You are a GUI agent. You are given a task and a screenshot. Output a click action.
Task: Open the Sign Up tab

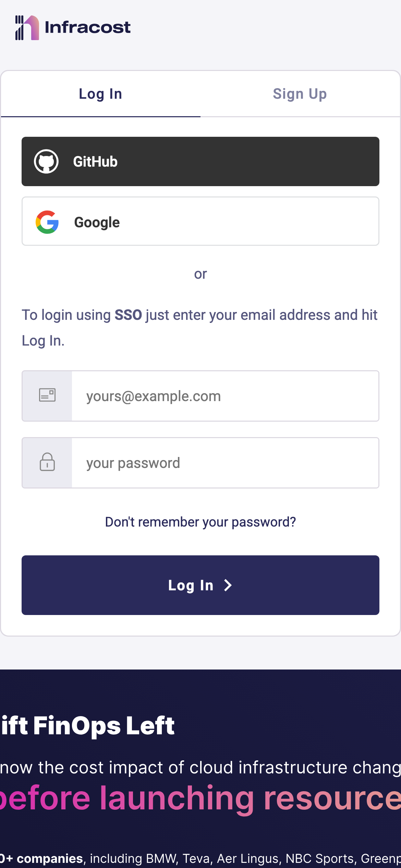tap(300, 94)
